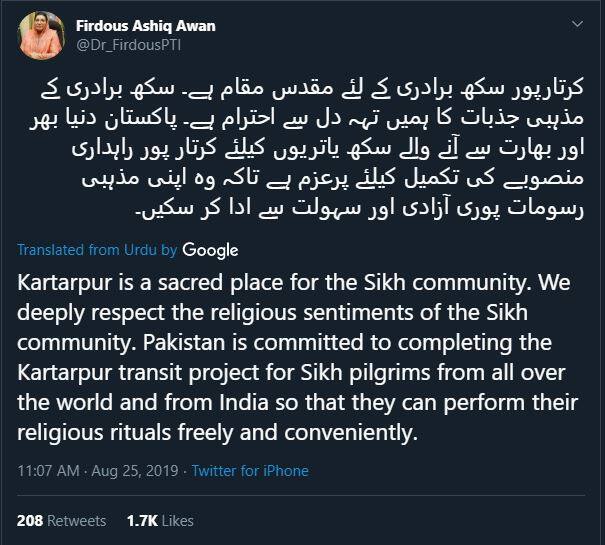Open the "Twitter for iPhone" source link

(x=250, y=470)
